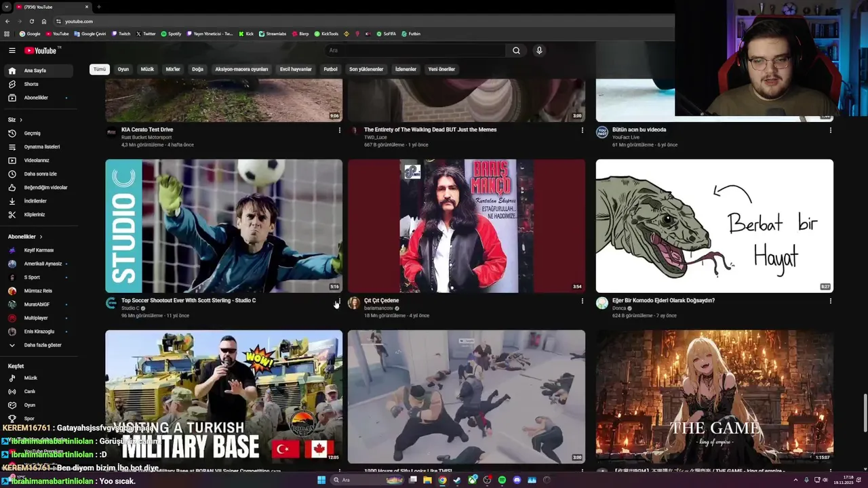
Task: Open Videolarınız in sidebar
Action: point(39,160)
